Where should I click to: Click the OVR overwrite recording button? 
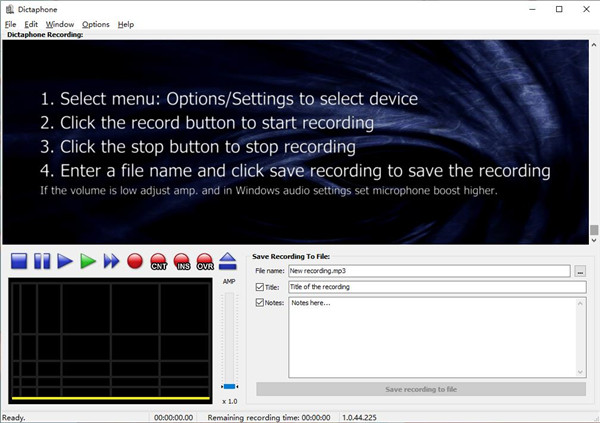tap(204, 262)
